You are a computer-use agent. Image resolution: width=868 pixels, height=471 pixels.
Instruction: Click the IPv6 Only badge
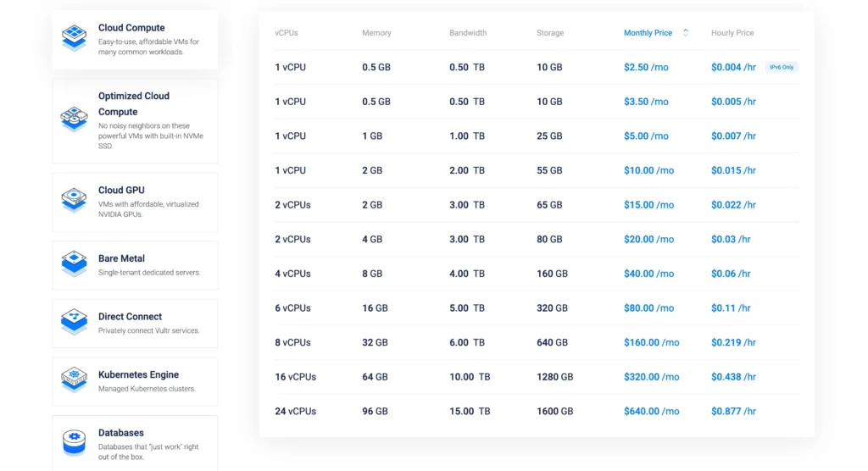(x=782, y=67)
